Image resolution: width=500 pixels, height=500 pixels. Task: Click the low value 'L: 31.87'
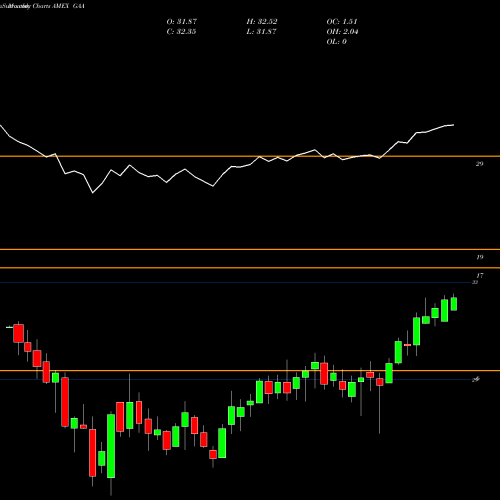(x=261, y=32)
